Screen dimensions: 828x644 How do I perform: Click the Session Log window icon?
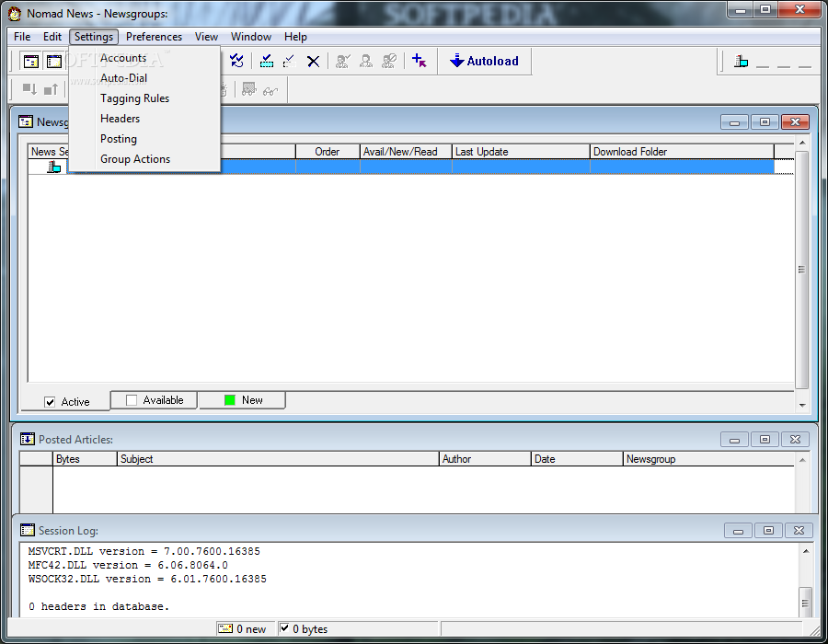27,530
